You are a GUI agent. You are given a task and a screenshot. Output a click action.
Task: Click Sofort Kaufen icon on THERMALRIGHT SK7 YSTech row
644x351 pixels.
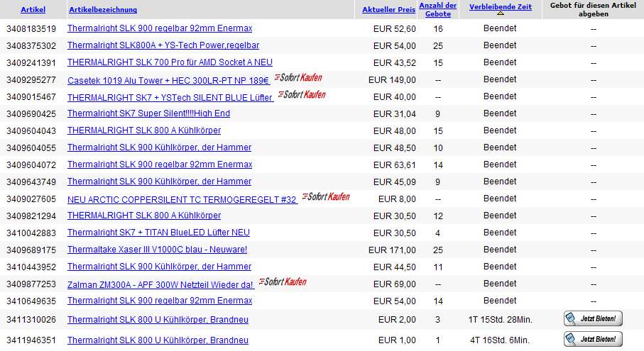pyautogui.click(x=302, y=95)
